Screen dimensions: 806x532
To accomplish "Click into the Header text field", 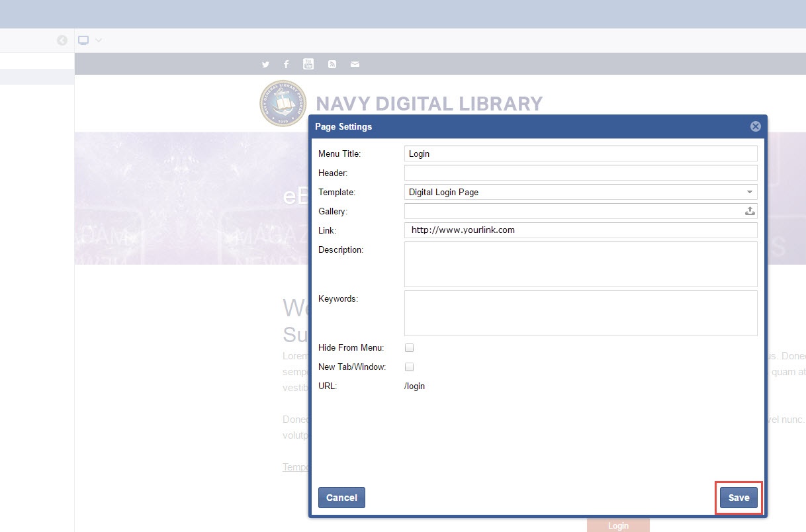I will [x=580, y=173].
